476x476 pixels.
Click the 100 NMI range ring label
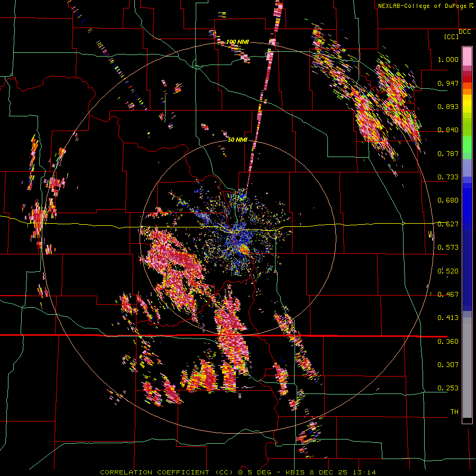click(237, 42)
